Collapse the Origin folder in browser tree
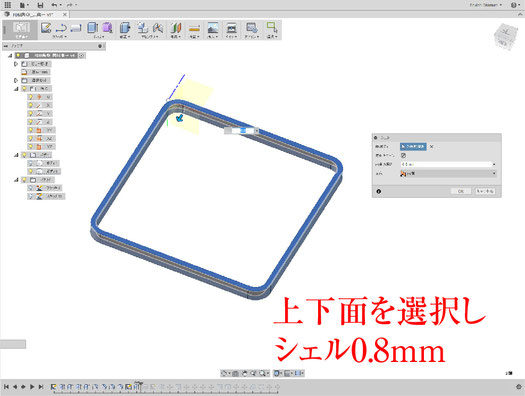Screen dimensions: 525x396 pyautogui.click(x=16, y=89)
